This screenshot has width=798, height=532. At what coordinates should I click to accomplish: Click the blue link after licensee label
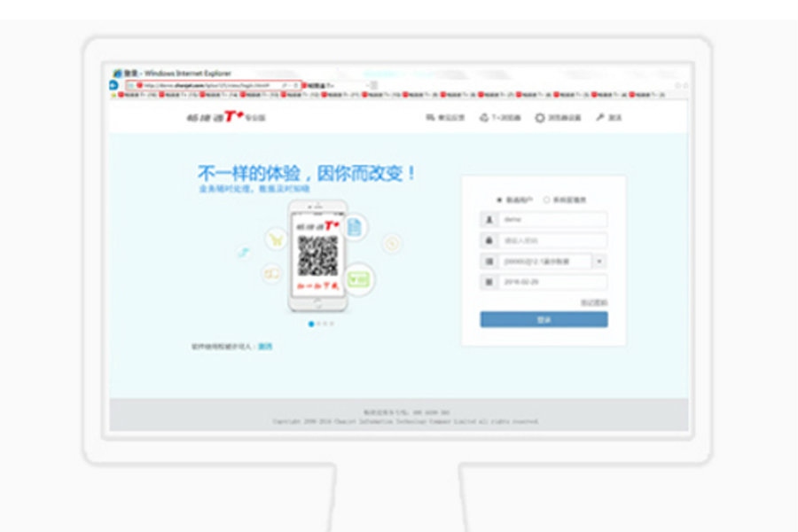[x=265, y=347]
